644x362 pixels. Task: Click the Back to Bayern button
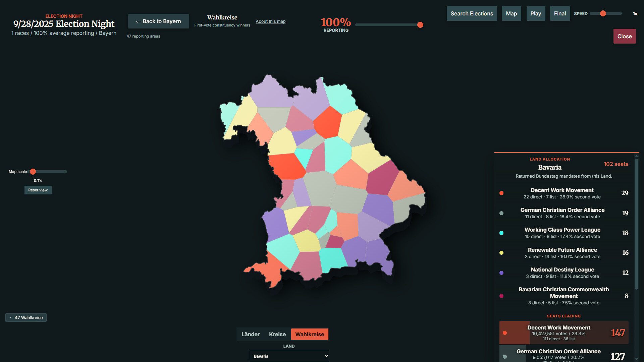158,21
